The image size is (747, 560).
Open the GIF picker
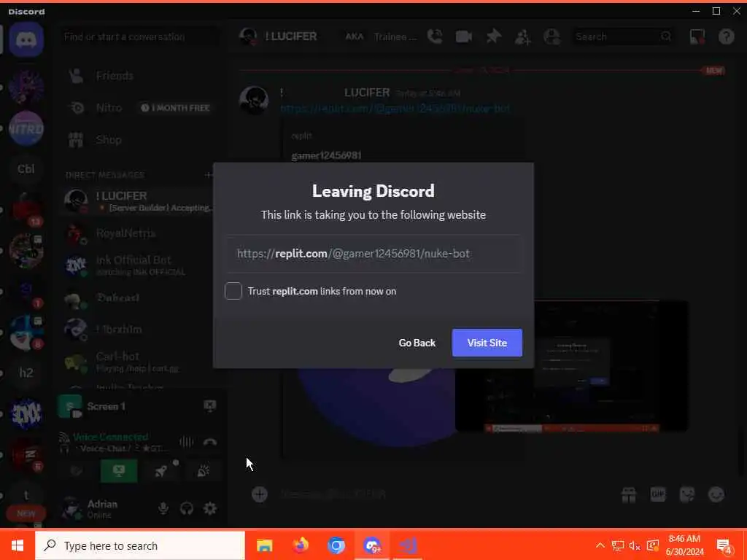(x=658, y=495)
